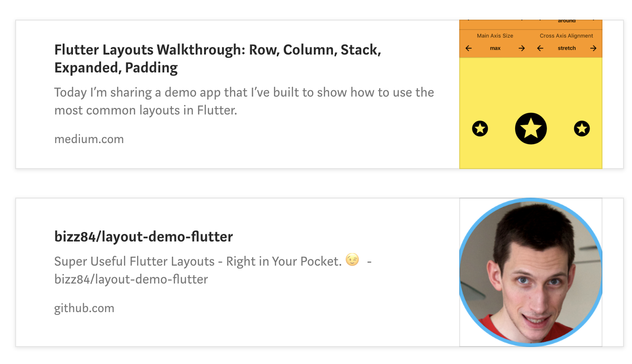Image resolution: width=632 pixels, height=364 pixels.
Task: Select the 'max' main axis size value
Action: point(495,48)
